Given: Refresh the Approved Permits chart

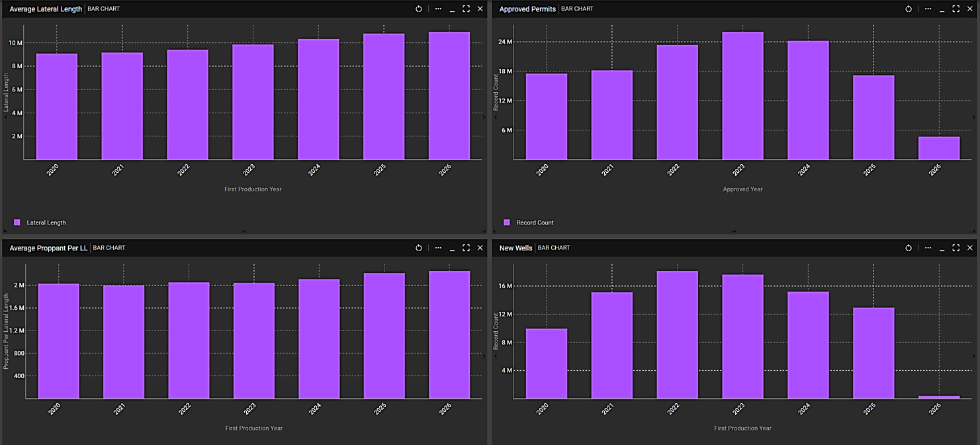Looking at the screenshot, I should click(x=908, y=9).
